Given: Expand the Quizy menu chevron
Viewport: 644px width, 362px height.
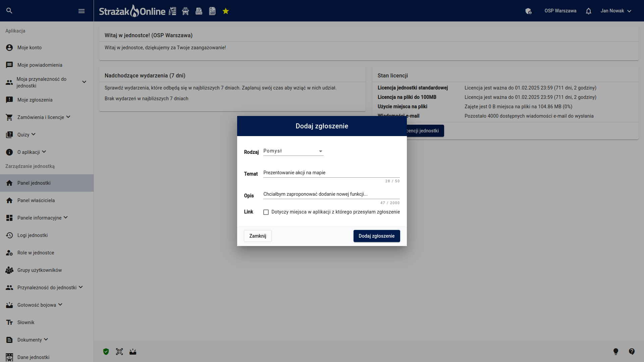Looking at the screenshot, I should (33, 134).
